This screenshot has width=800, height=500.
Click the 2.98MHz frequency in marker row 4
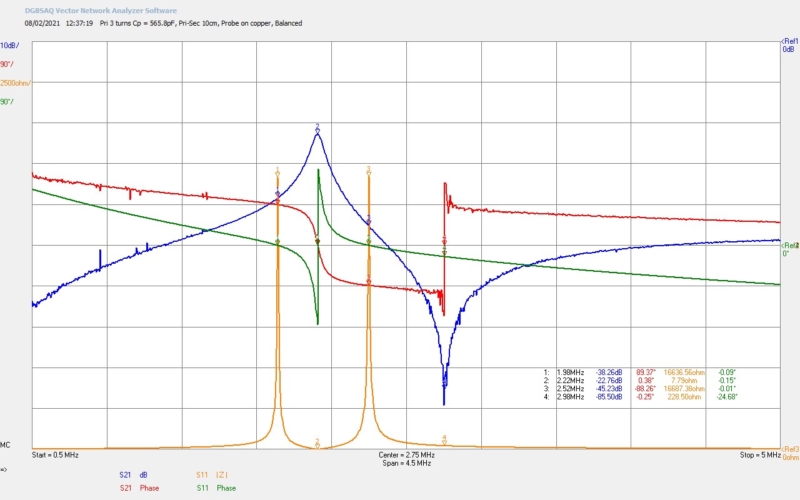point(570,397)
